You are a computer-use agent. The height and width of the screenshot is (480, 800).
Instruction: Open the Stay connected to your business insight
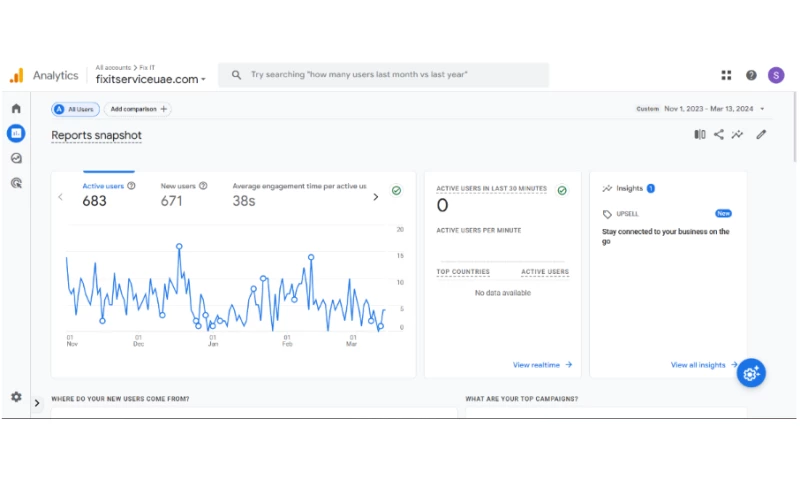click(x=665, y=236)
